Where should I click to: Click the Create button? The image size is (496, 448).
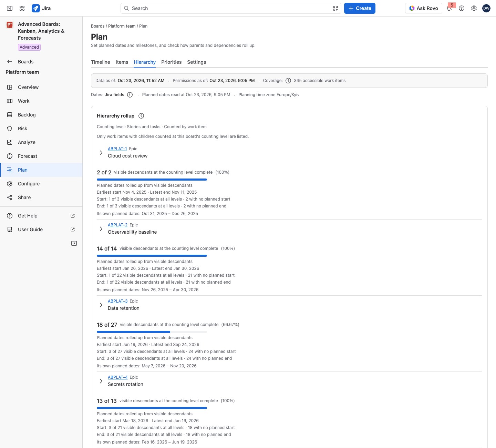tap(360, 8)
